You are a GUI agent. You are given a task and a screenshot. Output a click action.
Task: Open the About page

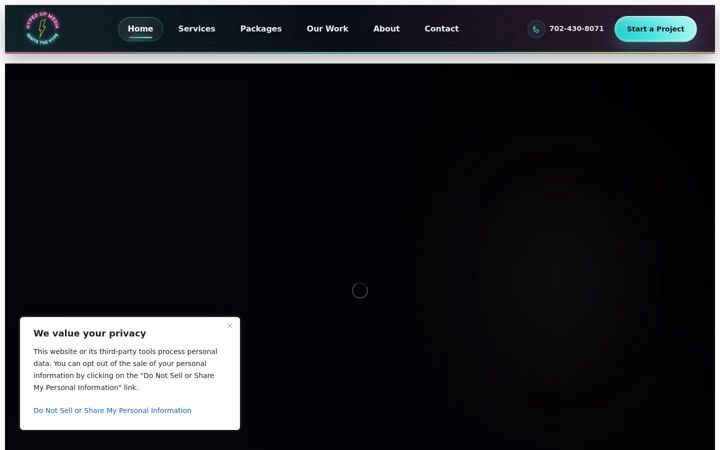[386, 29]
